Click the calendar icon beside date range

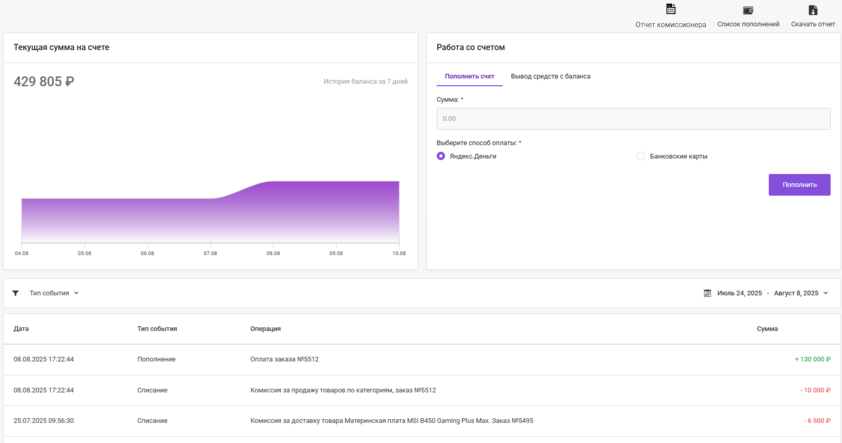pos(707,293)
